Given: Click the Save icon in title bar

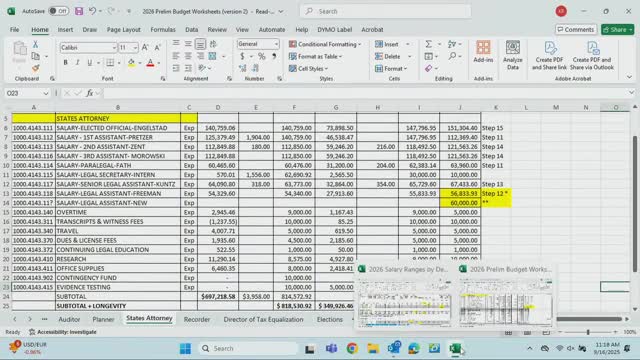Looking at the screenshot, I should point(79,11).
